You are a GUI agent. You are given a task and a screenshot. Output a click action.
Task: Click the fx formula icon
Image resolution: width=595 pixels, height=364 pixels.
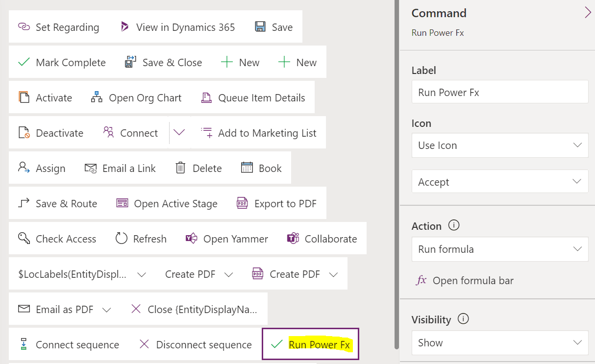click(421, 280)
